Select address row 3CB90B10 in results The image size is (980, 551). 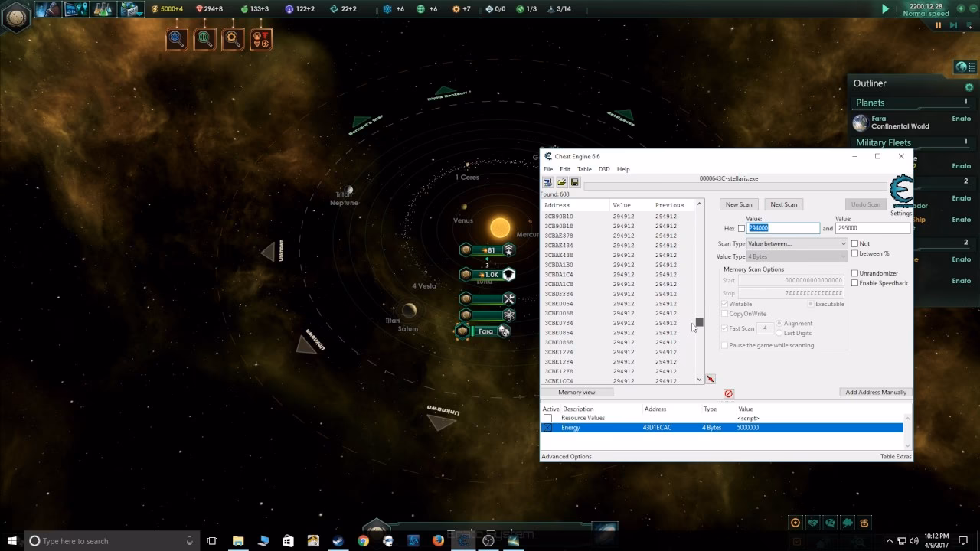pyautogui.click(x=618, y=217)
